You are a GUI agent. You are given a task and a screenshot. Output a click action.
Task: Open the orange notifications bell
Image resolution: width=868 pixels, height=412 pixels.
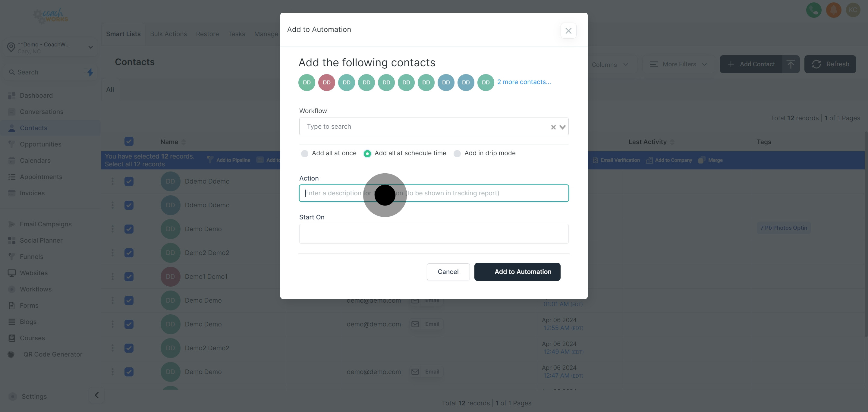point(833,10)
